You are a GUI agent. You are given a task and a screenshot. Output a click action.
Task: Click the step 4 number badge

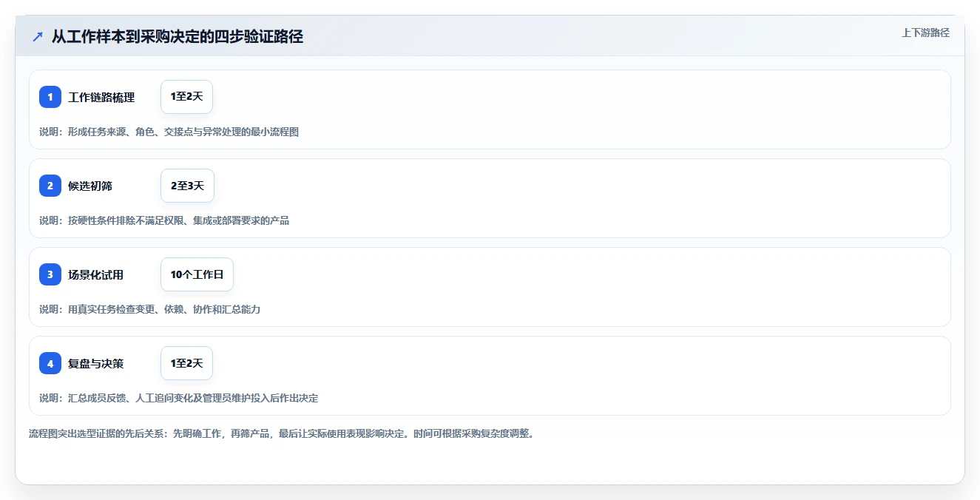50,363
